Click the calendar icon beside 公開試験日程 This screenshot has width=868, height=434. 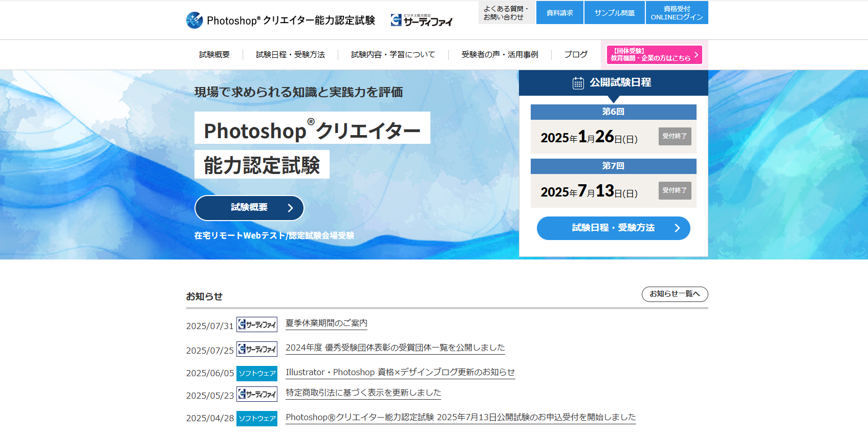click(578, 83)
